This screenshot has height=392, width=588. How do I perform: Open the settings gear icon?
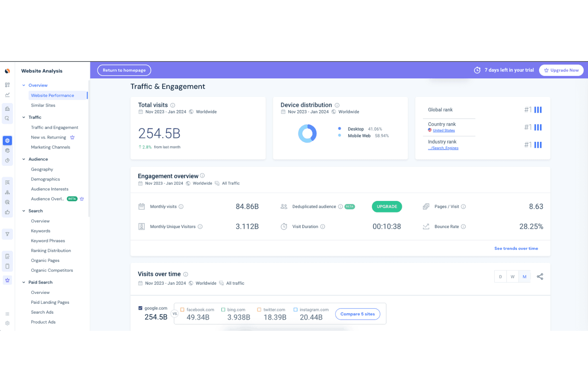[x=7, y=323]
